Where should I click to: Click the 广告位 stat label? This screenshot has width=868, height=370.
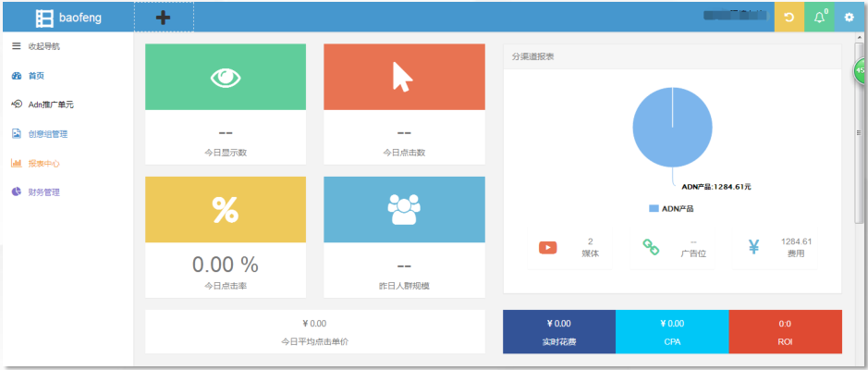[693, 253]
